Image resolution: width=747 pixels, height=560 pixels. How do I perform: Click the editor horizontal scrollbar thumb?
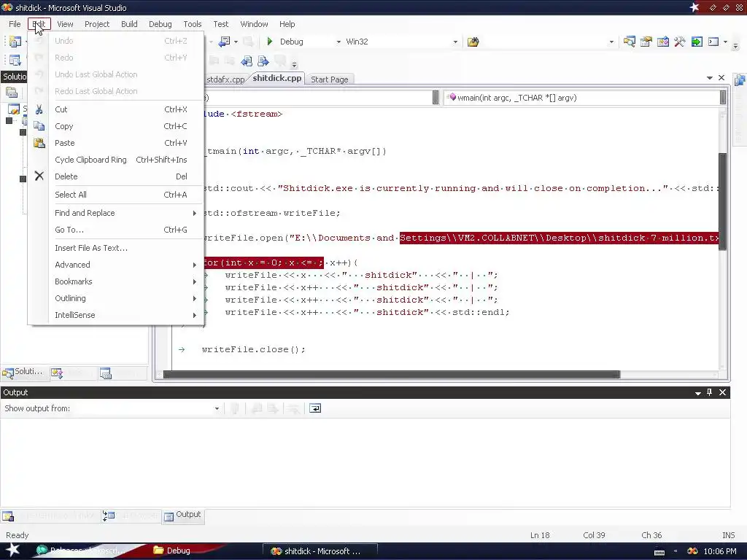pyautogui.click(x=392, y=375)
